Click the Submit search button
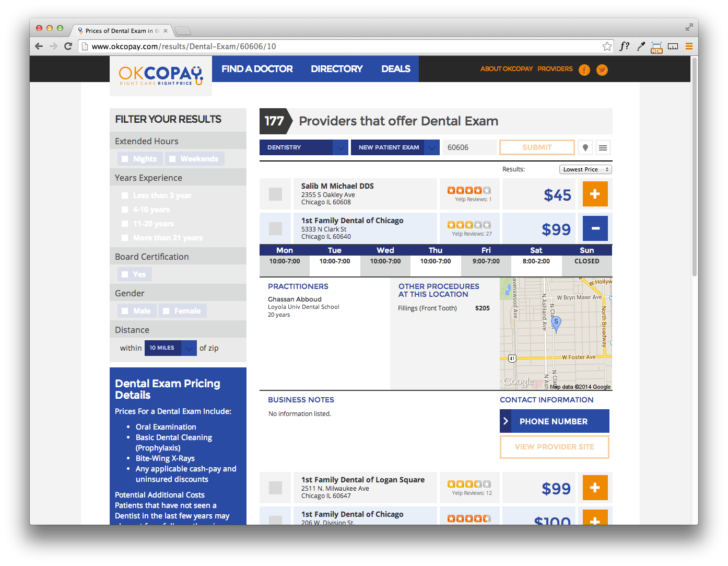This screenshot has width=728, height=566. (x=537, y=147)
